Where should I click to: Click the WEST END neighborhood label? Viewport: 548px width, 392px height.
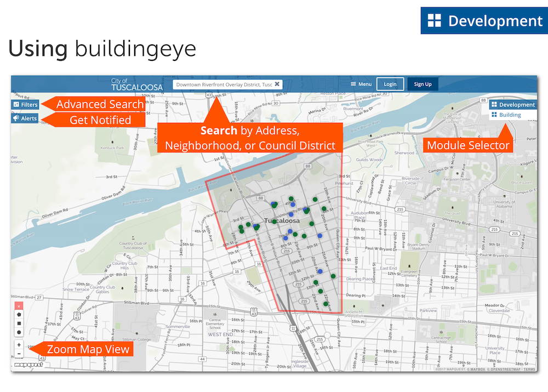[220, 334]
